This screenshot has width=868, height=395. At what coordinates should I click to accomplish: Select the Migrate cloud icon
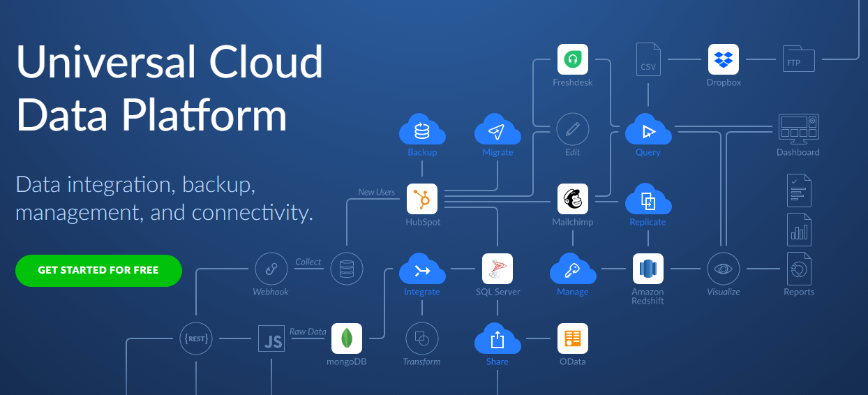[x=497, y=129]
